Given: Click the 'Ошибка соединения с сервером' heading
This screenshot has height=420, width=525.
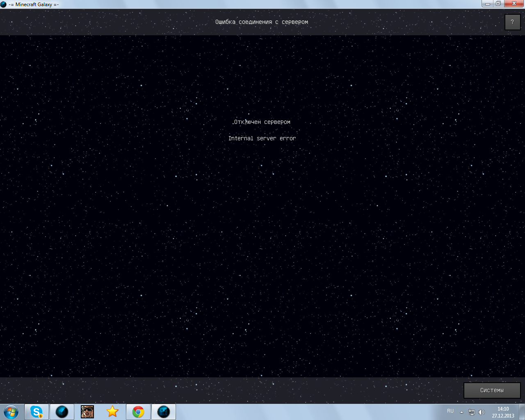Looking at the screenshot, I should [x=262, y=22].
